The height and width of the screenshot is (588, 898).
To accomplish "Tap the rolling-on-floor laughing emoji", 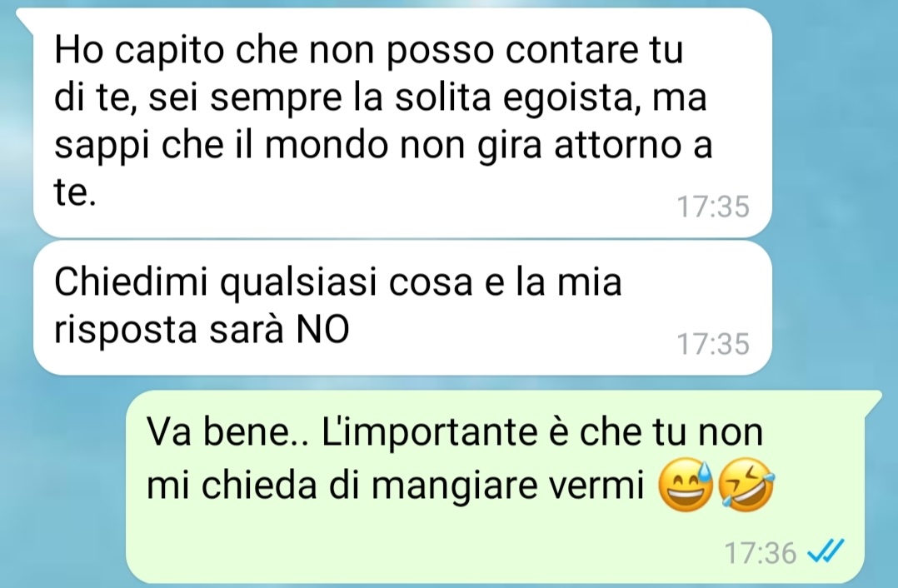I will pyautogui.click(x=746, y=486).
